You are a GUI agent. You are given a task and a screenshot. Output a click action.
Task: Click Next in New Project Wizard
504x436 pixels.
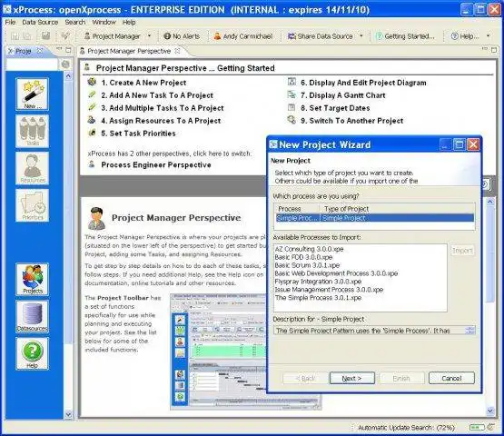tap(352, 378)
